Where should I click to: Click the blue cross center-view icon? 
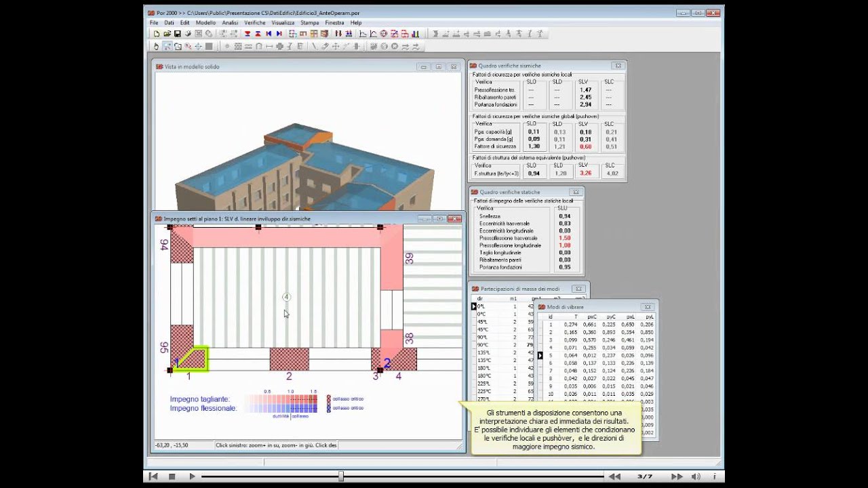pos(198,46)
